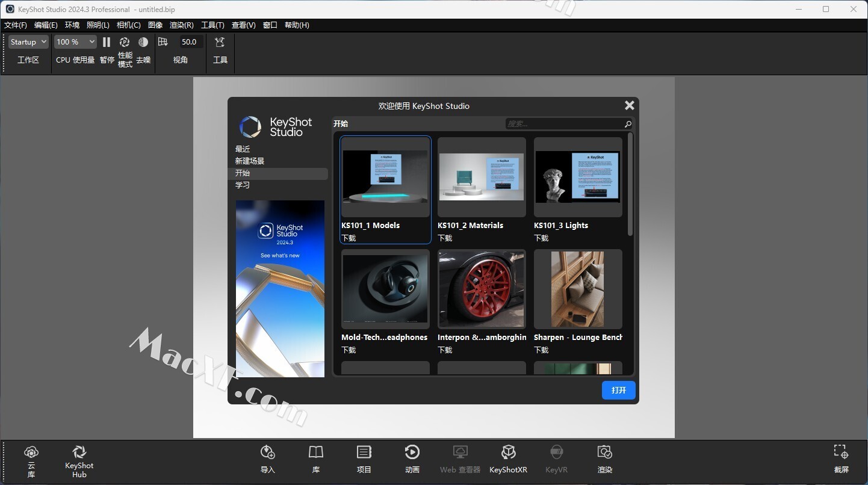Select the KS101_1 Models thumbnail

click(385, 177)
